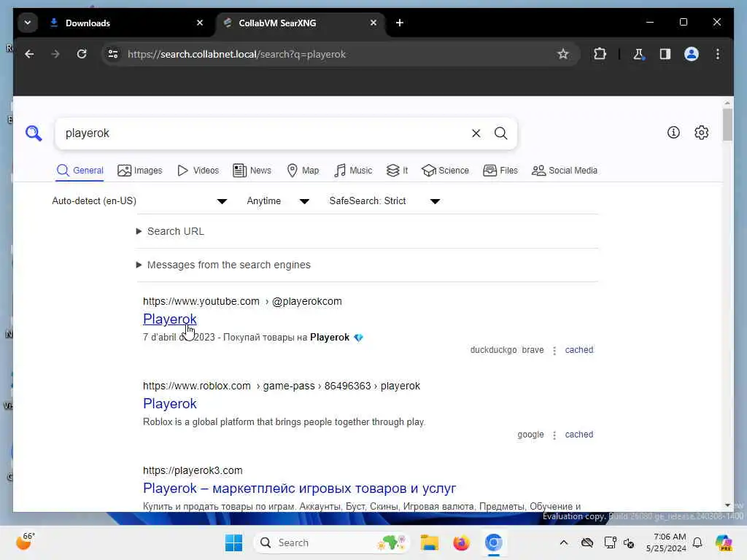
Task: Open more options for YouTube result
Action: [554, 351]
